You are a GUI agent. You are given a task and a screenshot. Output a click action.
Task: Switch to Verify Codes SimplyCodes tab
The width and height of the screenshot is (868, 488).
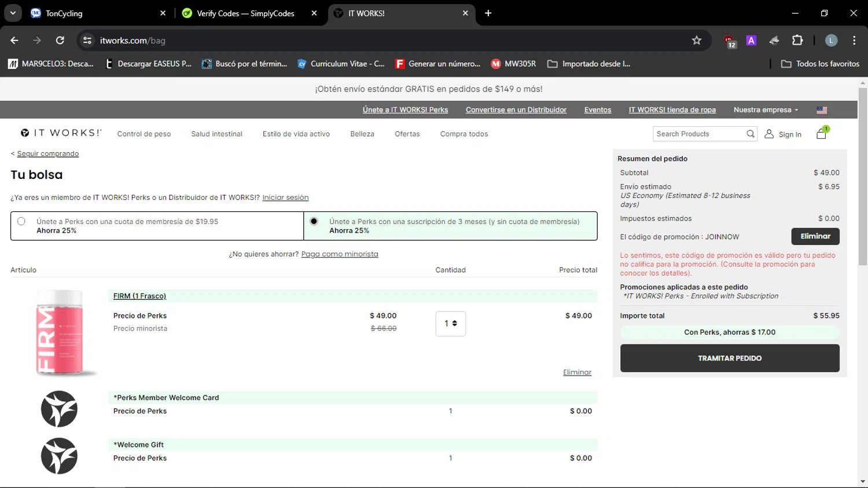tap(249, 13)
